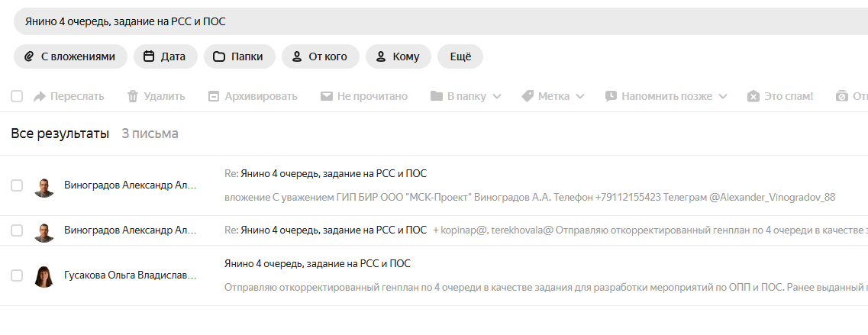
Task: Click the 'От кого' person icon filter
Action: (x=297, y=56)
